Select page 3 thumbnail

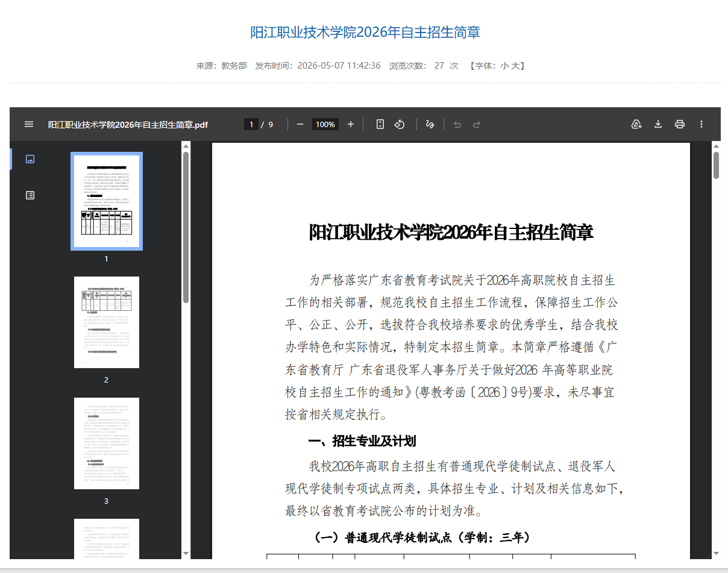(107, 443)
